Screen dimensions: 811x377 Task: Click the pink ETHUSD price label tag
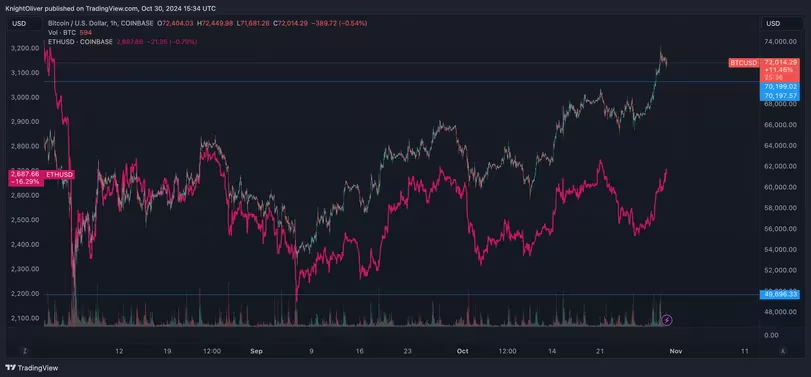click(x=59, y=175)
